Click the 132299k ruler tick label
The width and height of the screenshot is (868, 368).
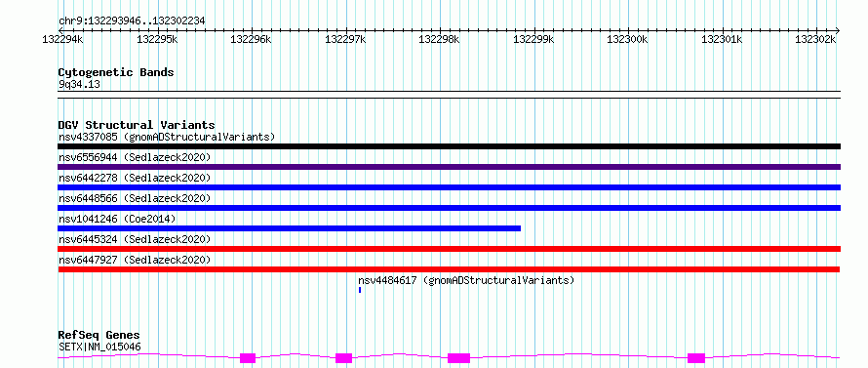pos(534,39)
